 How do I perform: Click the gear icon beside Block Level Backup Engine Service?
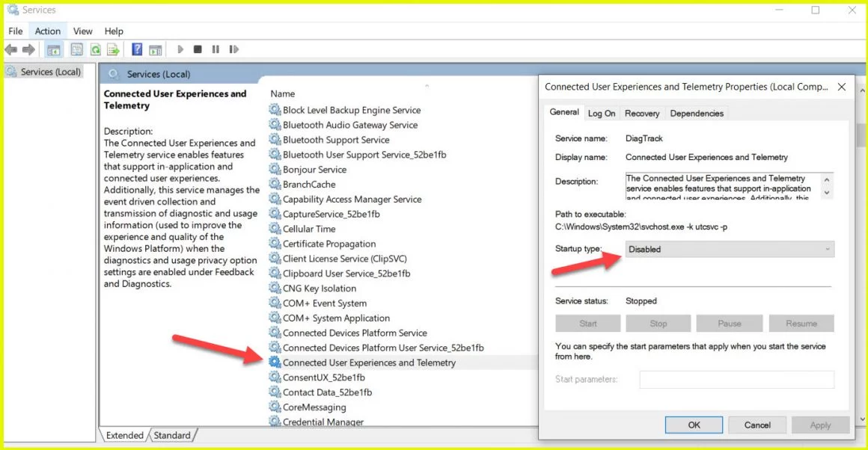click(275, 109)
